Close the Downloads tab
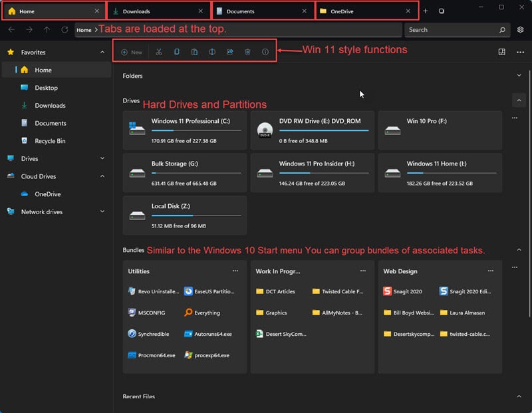 click(x=201, y=11)
